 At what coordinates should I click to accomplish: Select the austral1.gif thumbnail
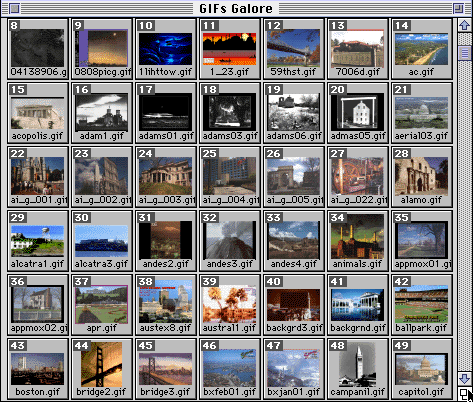230,305
